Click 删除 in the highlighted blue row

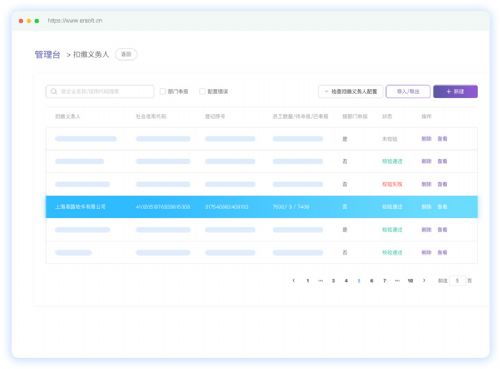[426, 207]
